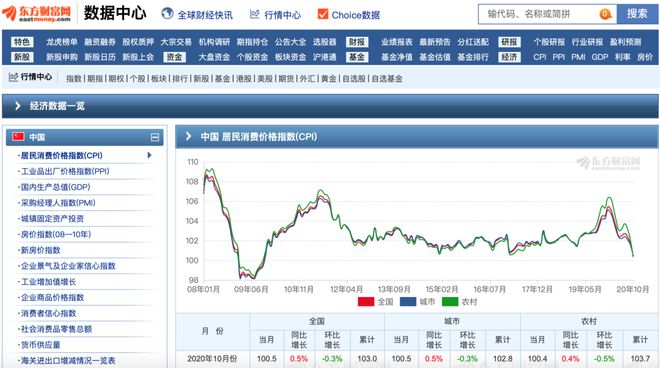Viewport: 660px width, 368px height.
Task: Click the orange icon in search box
Action: click(x=605, y=14)
